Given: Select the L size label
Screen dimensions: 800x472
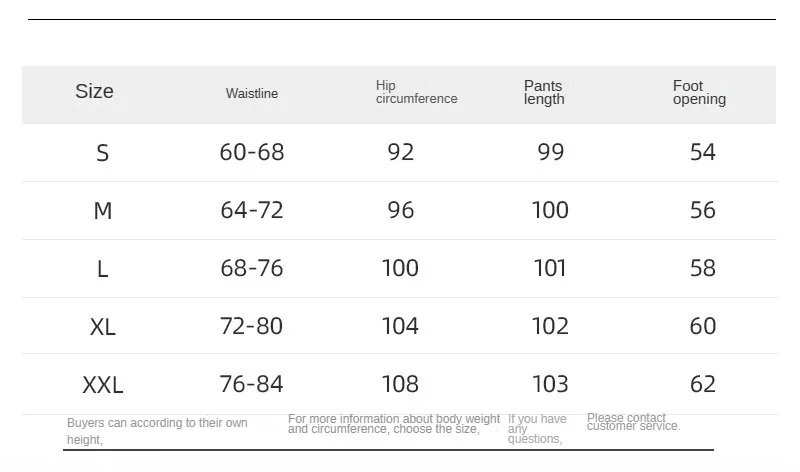Looking at the screenshot, I should pyautogui.click(x=102, y=269).
